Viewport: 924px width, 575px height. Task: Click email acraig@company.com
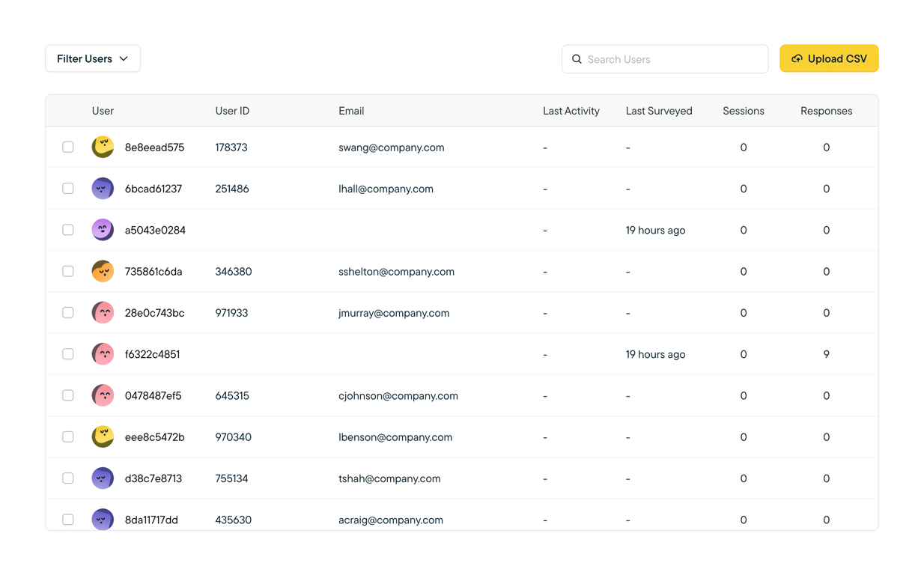(x=391, y=520)
